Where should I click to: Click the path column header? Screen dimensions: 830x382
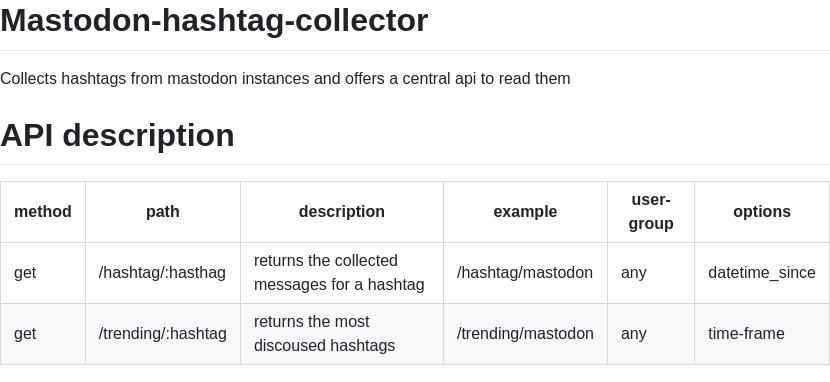point(163,212)
